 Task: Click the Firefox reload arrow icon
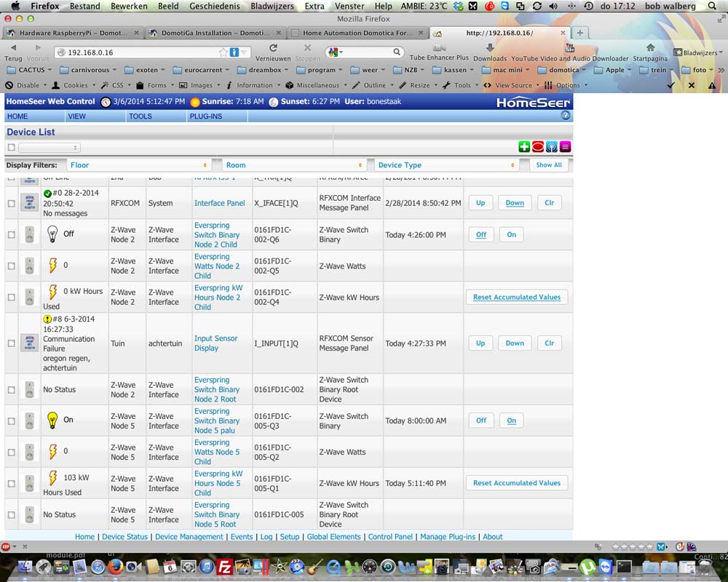tap(273, 48)
